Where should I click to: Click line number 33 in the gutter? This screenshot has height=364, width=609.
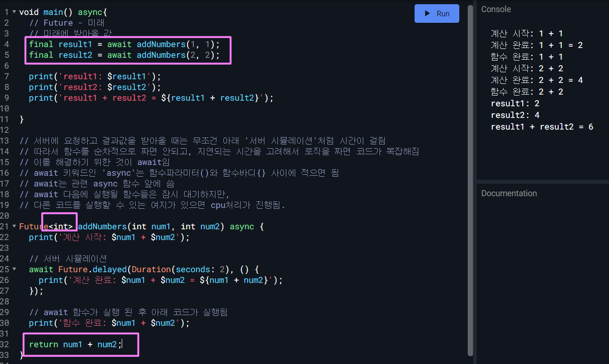(x=5, y=355)
